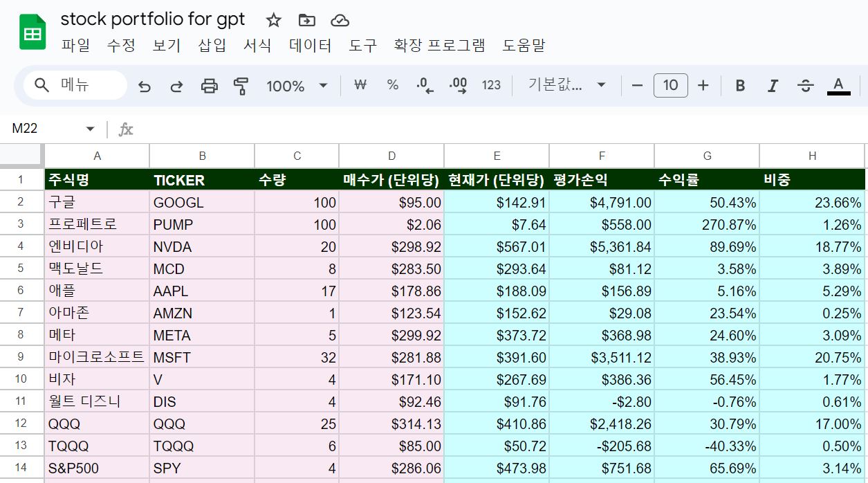Open the 123 number formats menu
This screenshot has height=483, width=868.
tap(491, 85)
